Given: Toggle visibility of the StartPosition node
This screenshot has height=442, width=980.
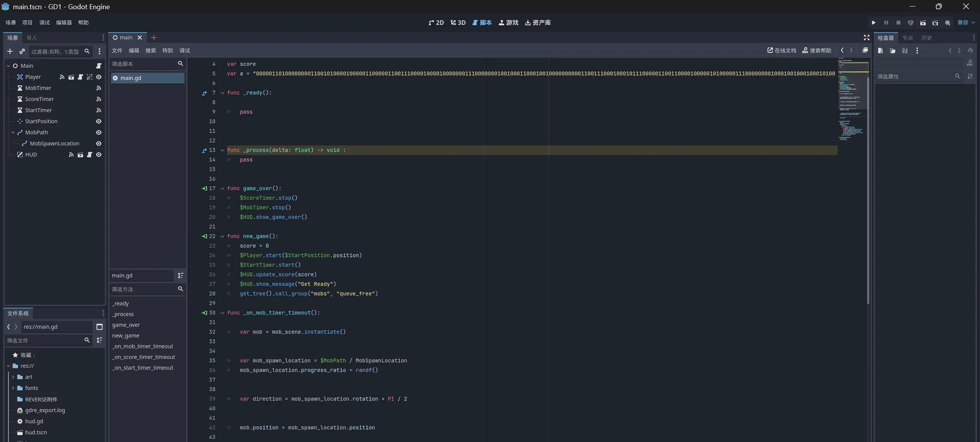Looking at the screenshot, I should [x=99, y=121].
